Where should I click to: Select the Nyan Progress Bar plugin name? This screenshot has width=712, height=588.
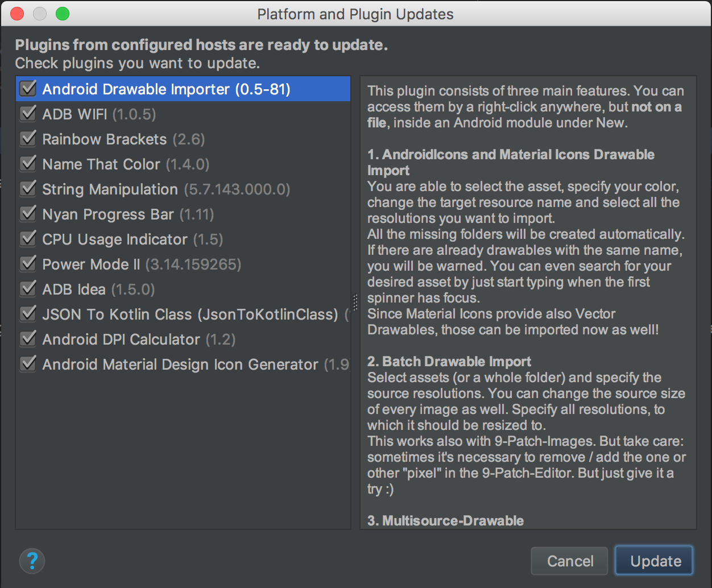point(108,214)
